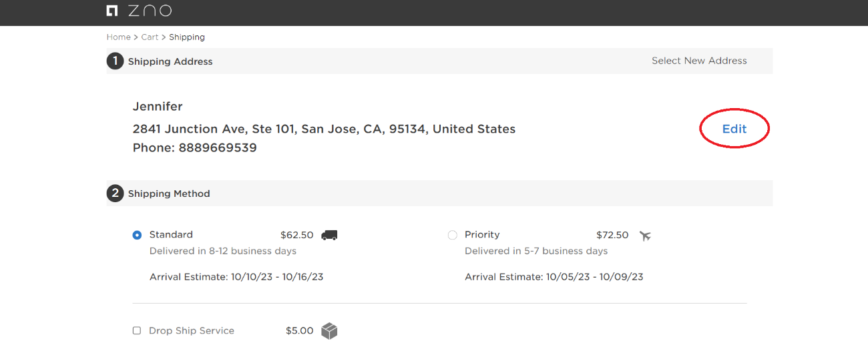Click Shipping in the breadcrumb trail
This screenshot has height=349, width=868.
(187, 37)
